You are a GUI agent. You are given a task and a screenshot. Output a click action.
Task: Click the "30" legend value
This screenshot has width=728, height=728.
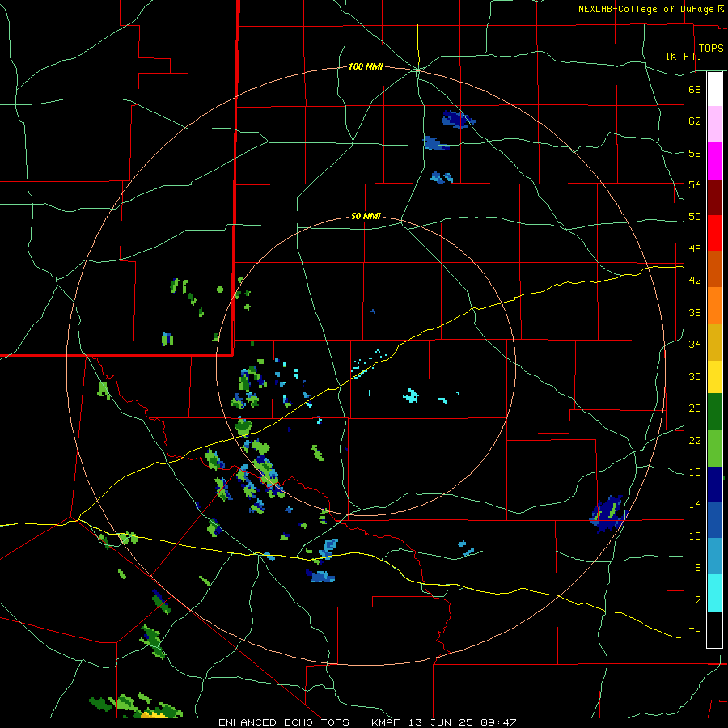(x=695, y=376)
